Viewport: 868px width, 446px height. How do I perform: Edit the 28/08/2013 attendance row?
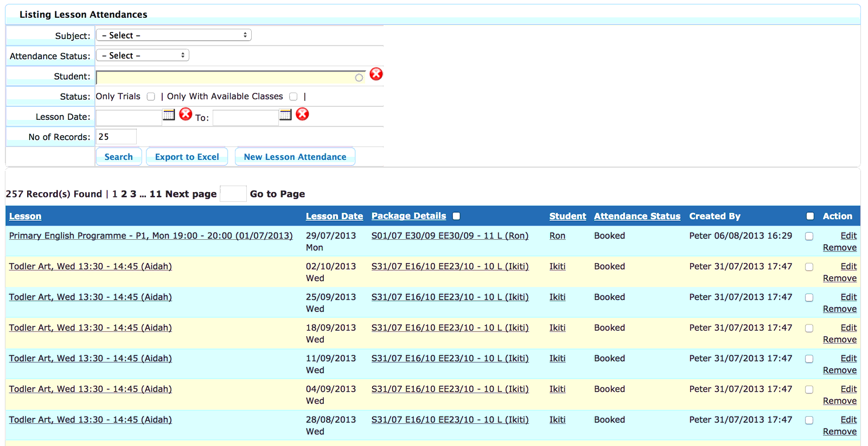848,419
